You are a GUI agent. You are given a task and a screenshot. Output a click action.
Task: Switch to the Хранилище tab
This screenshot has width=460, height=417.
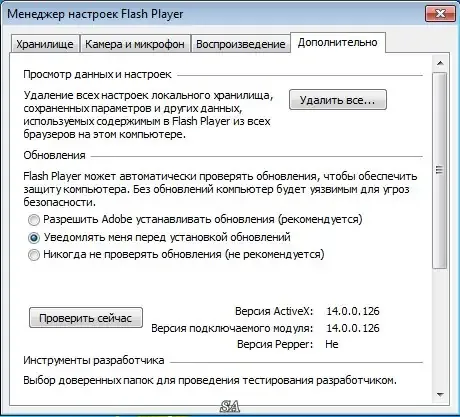45,44
